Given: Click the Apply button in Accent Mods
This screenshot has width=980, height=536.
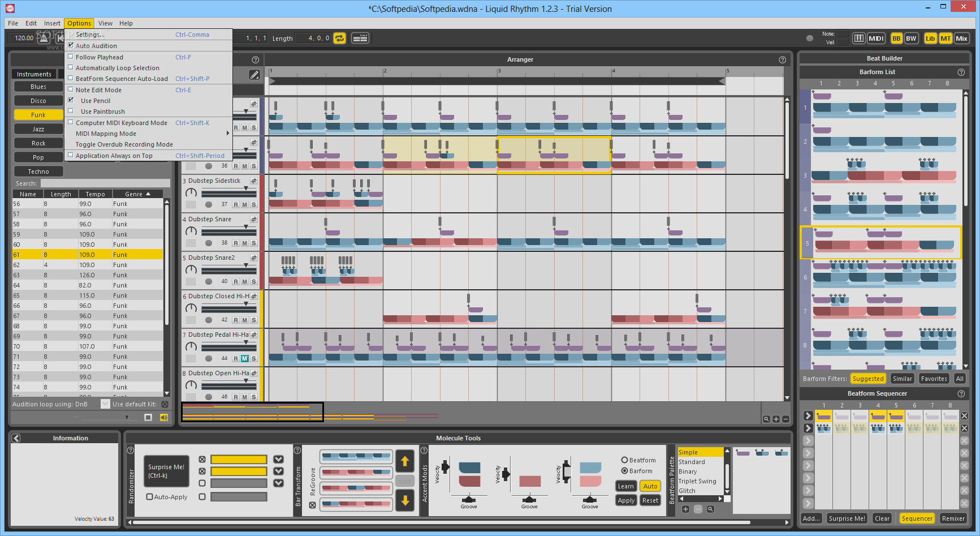Looking at the screenshot, I should point(626,500).
